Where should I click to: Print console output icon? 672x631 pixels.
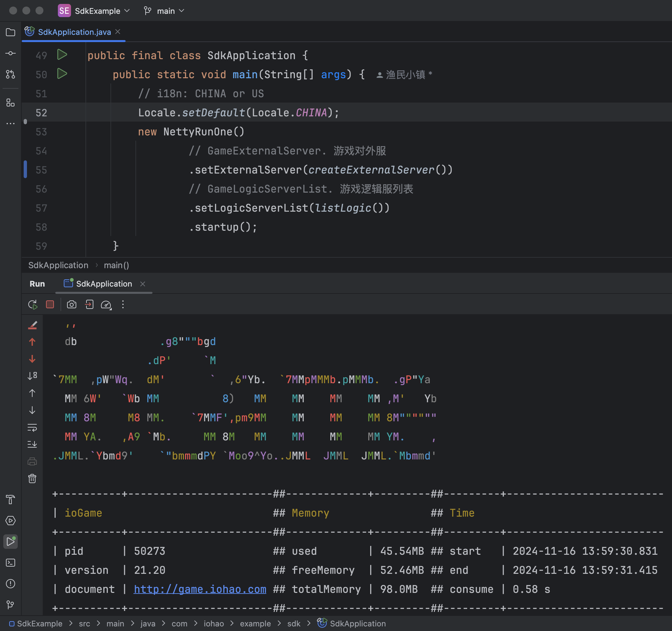33,461
